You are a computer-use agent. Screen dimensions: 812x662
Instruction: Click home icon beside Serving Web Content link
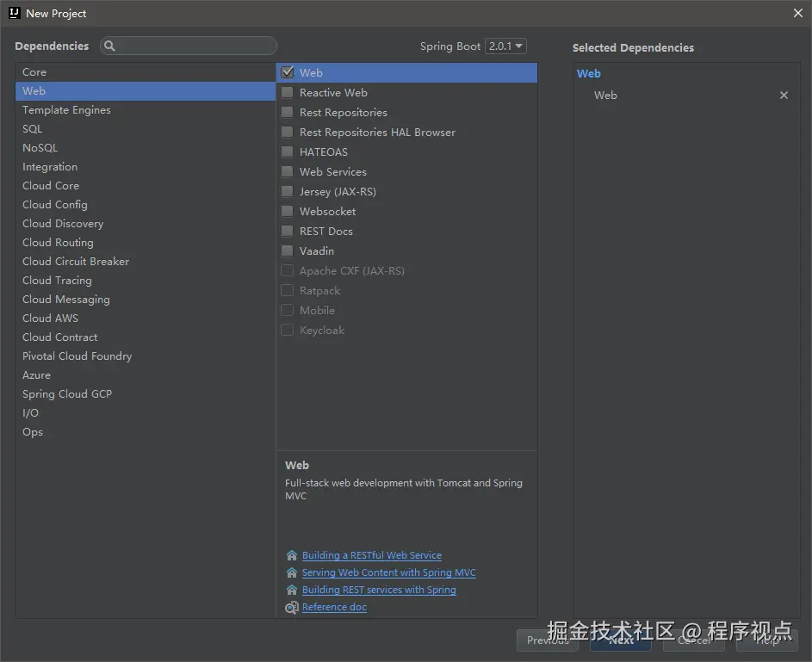tap(292, 572)
